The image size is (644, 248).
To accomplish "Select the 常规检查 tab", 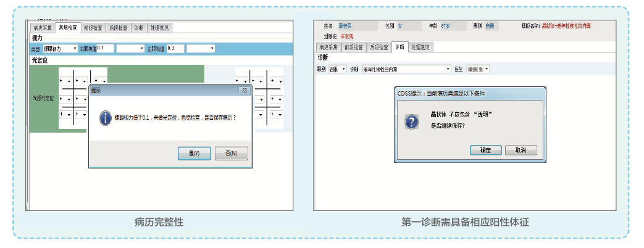I will pyautogui.click(x=67, y=28).
